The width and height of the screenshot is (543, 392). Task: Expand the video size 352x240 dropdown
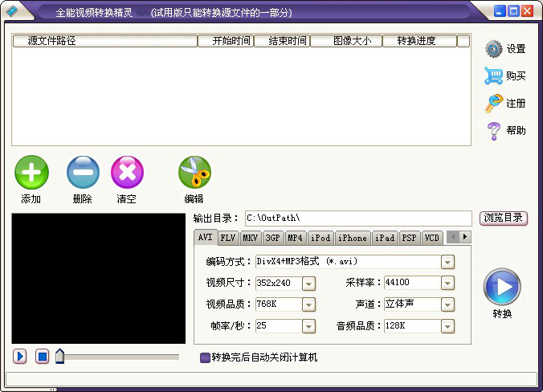pos(308,284)
